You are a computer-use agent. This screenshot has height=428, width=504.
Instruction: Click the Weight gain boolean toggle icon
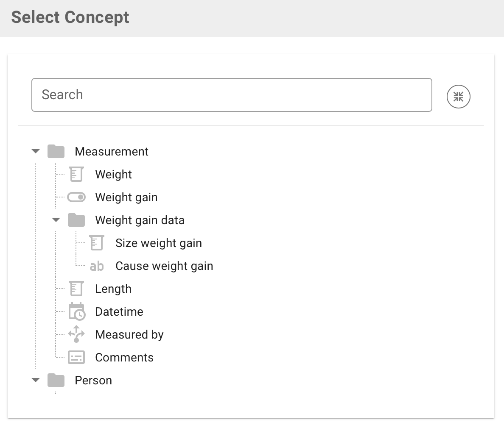(x=76, y=197)
